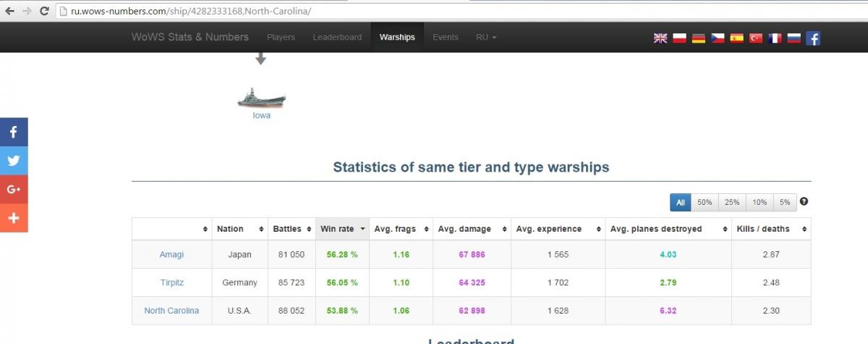
Task: Share via Google+ sidebar button
Action: click(x=14, y=189)
